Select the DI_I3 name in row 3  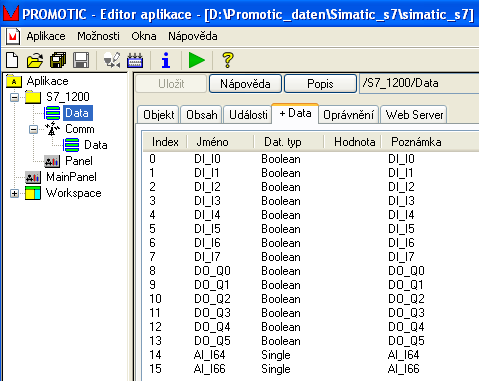click(x=207, y=201)
